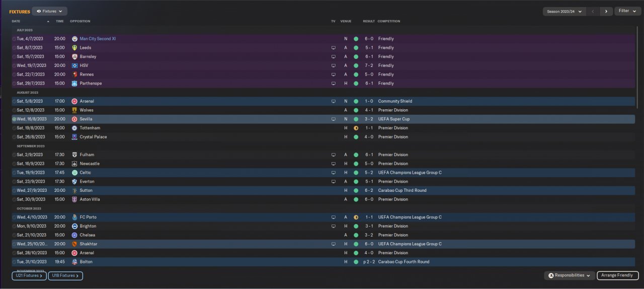Click the Arsenal club crest in Community Shield row
The height and width of the screenshot is (289, 644).
[x=74, y=101]
